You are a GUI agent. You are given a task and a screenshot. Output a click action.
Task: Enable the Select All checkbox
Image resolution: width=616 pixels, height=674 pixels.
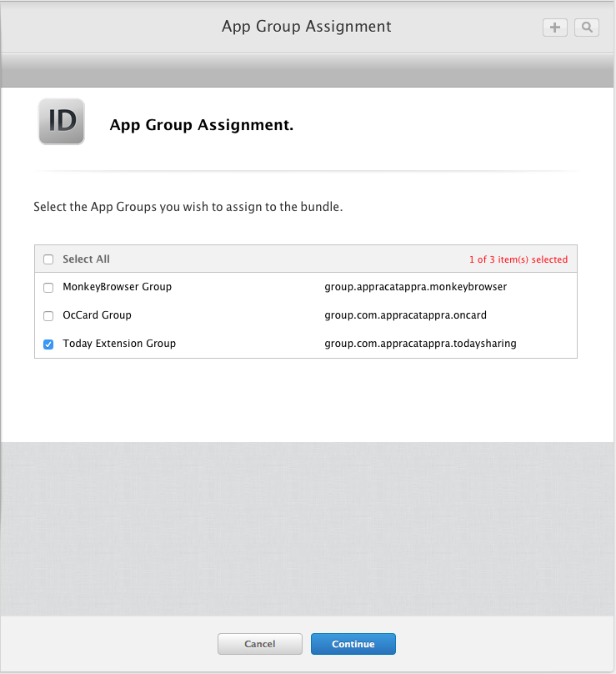(48, 259)
